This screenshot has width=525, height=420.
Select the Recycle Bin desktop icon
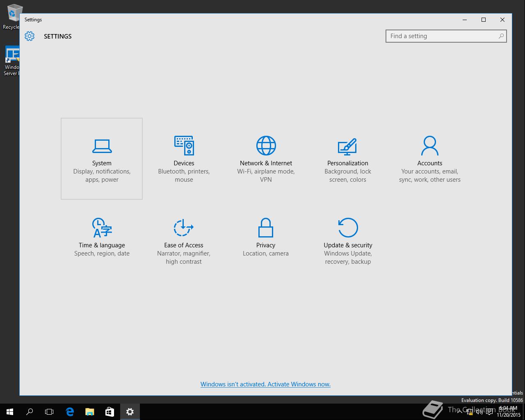click(12, 17)
